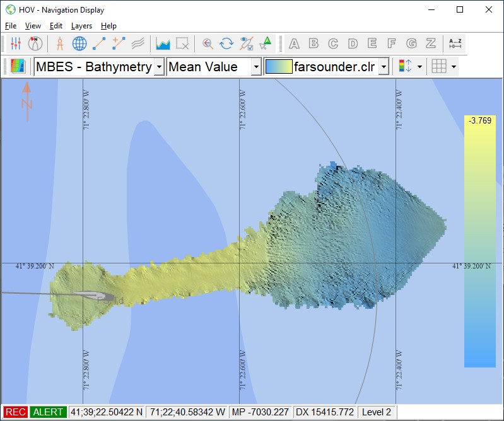504x421 pixels.
Task: Click the globe geodesy icon
Action: [x=79, y=43]
